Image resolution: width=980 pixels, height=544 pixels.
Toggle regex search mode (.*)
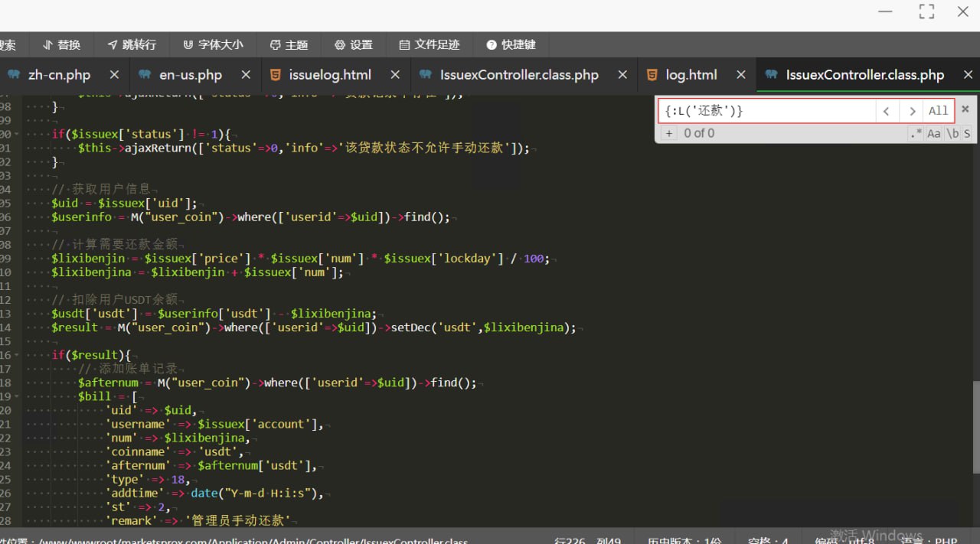[916, 133]
